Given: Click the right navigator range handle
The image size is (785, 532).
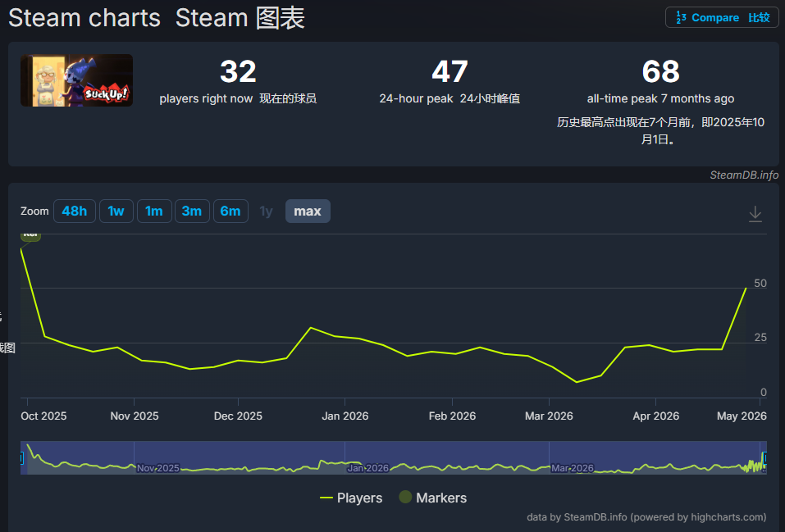Looking at the screenshot, I should coord(764,457).
